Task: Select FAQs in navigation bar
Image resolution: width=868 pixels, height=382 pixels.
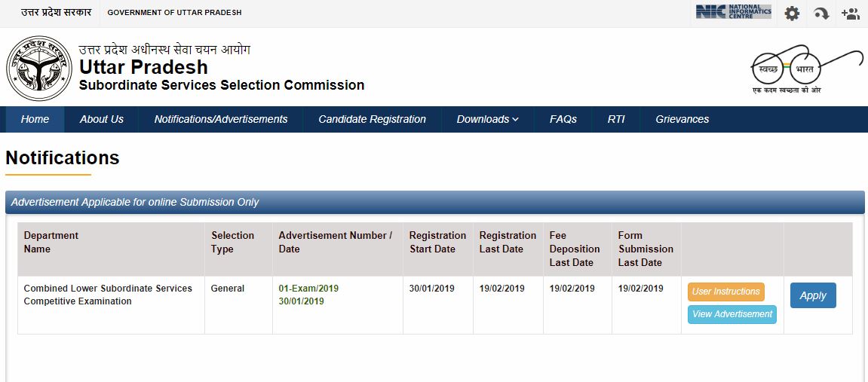Action: [563, 119]
